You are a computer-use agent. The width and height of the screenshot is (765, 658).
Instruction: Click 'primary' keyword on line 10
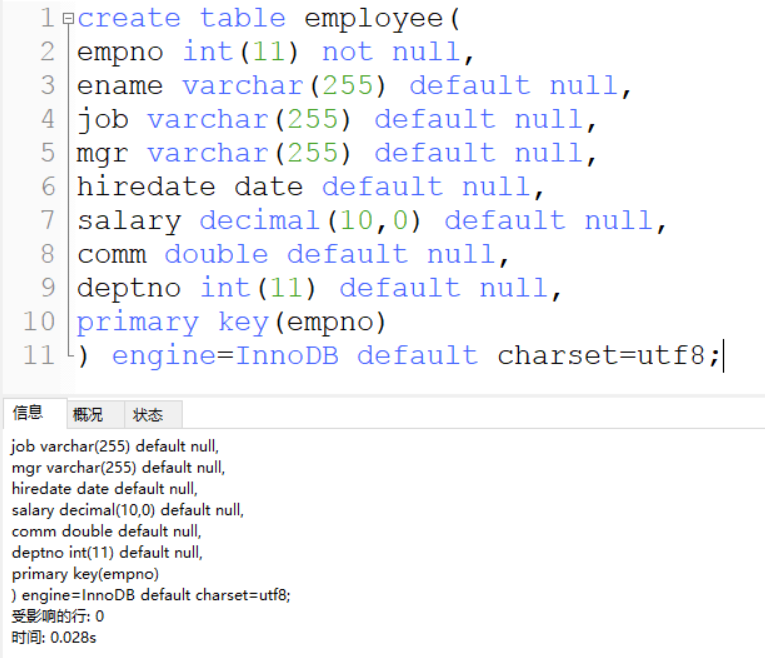point(138,323)
